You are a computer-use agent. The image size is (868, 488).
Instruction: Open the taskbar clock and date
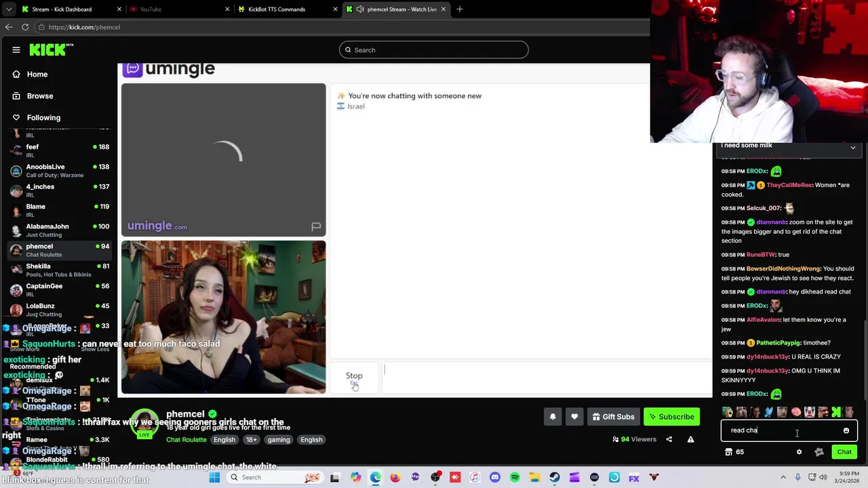click(x=848, y=477)
